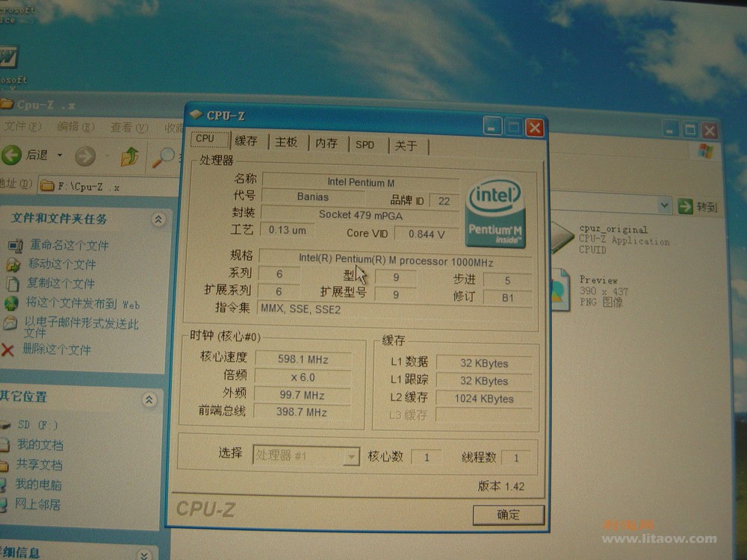Click the L2 缓存 value 1024 KBytes
This screenshot has width=747, height=560.
[484, 399]
